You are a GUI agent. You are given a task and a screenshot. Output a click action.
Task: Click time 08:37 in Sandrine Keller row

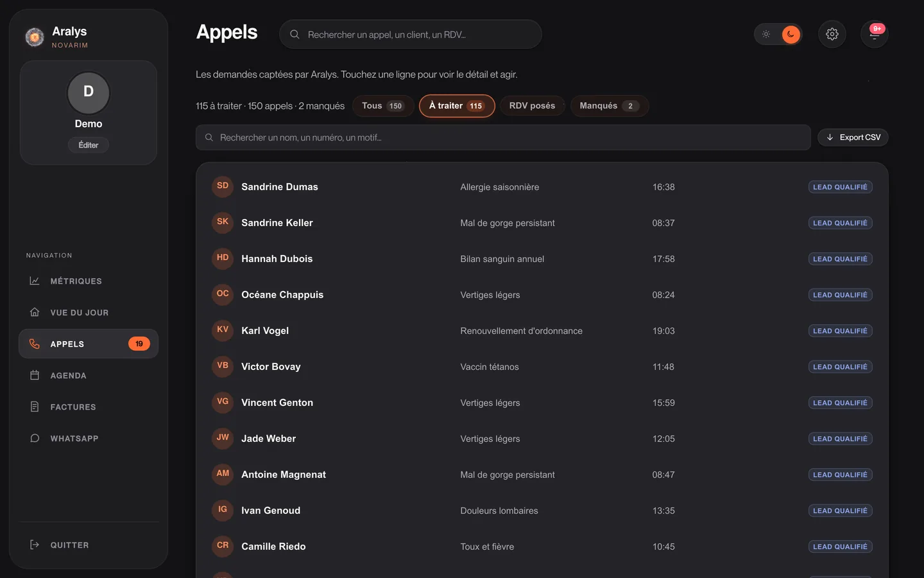(x=663, y=223)
